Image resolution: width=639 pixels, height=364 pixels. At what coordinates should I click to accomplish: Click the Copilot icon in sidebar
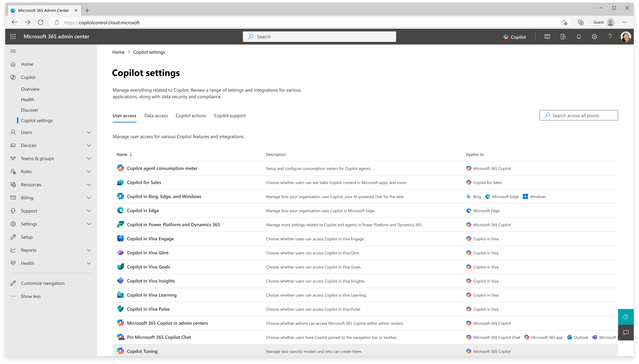point(13,77)
